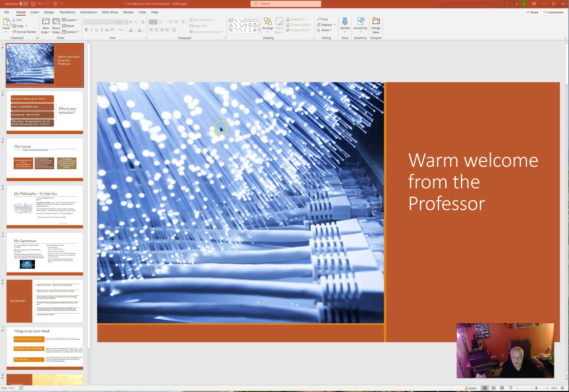Toggle Bold formatting
Viewport: 569px width, 392px height.
pos(86,30)
